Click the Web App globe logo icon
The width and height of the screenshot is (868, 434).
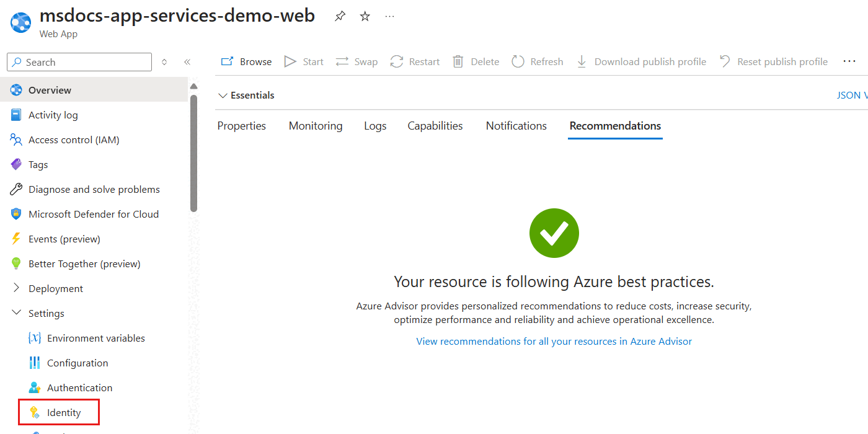pos(21,22)
